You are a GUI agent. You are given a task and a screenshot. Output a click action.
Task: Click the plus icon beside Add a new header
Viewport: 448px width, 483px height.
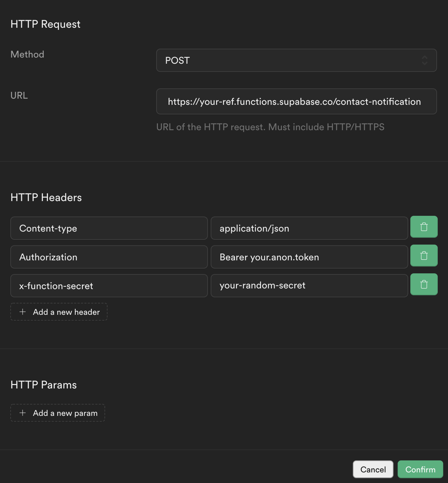click(x=23, y=312)
